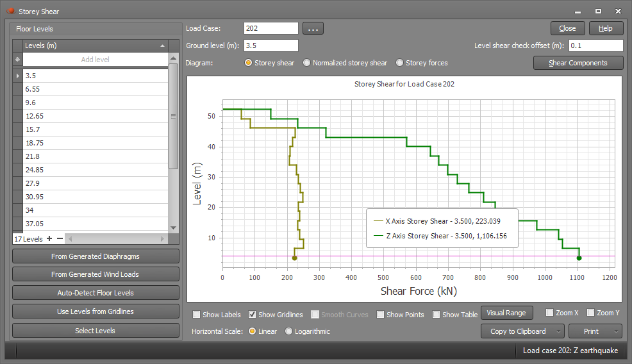The image size is (632, 364).
Task: Click the 17 Levels count label
Action: point(28,239)
